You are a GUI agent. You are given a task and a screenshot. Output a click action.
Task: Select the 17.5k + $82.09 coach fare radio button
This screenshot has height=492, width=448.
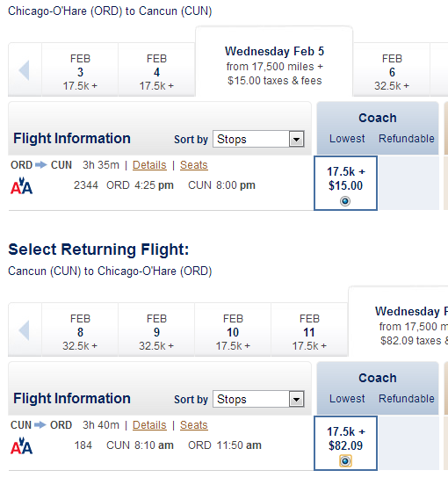pyautogui.click(x=345, y=461)
